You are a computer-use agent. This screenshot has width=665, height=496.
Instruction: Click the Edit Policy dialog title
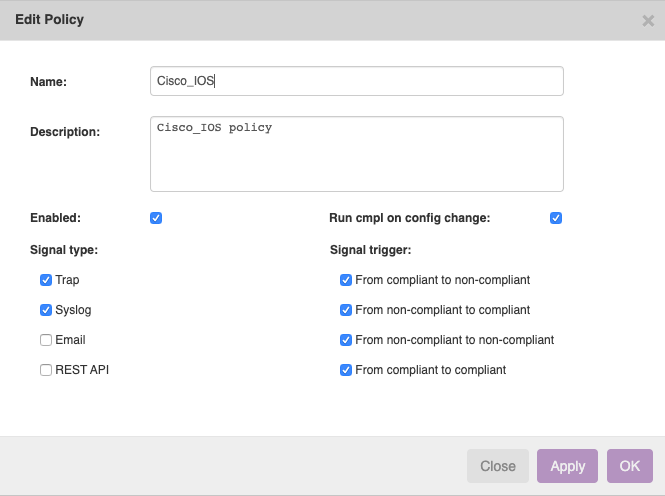pos(50,20)
